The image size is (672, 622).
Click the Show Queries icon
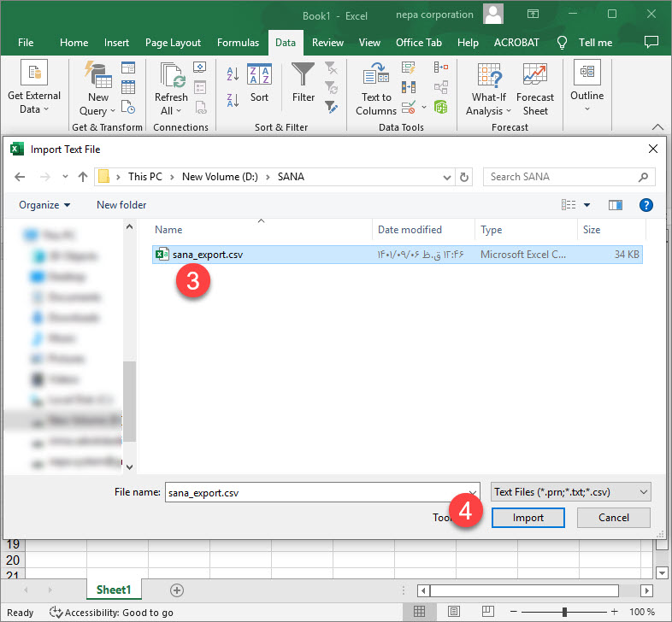coord(128,67)
